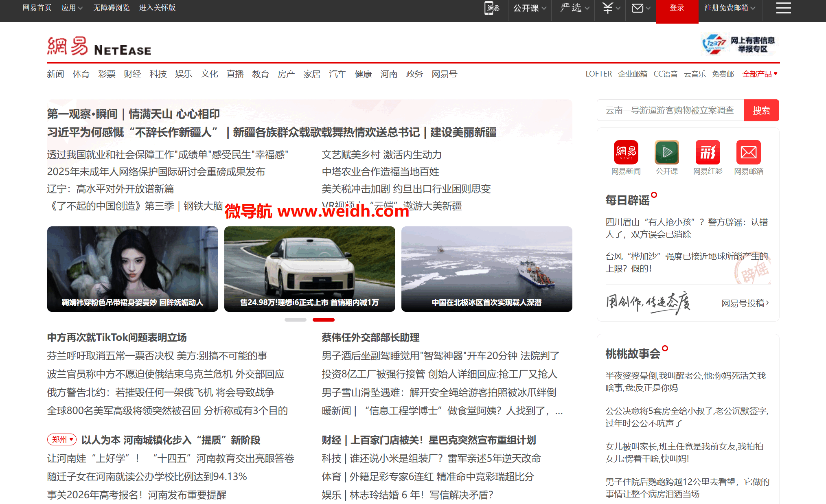This screenshot has width=826, height=504.
Task: Open the 体育 navigation tab
Action: click(81, 74)
